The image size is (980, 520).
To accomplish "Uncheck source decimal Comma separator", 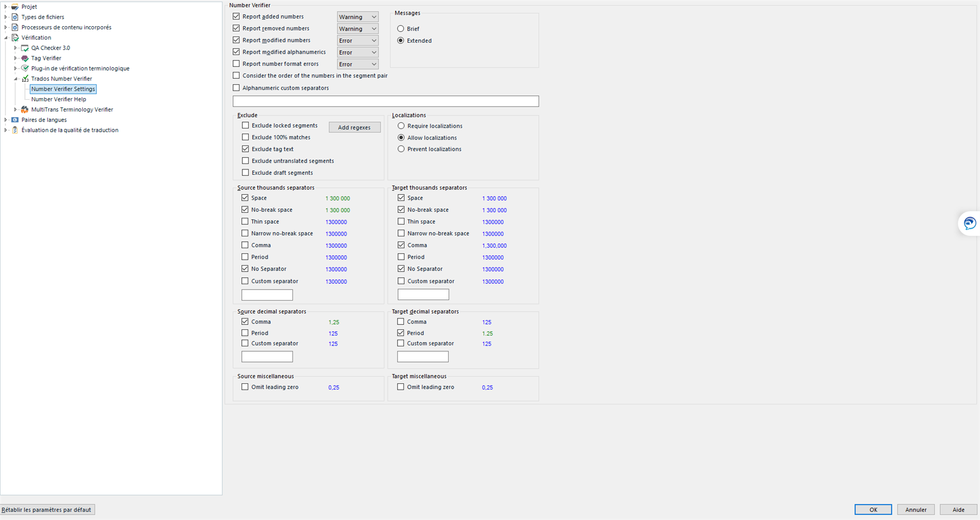I will [245, 321].
